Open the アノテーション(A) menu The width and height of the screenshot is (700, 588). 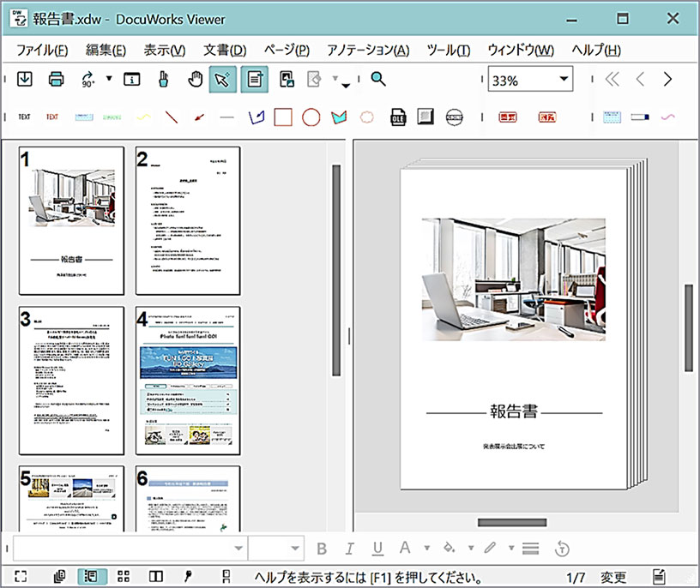tap(368, 50)
